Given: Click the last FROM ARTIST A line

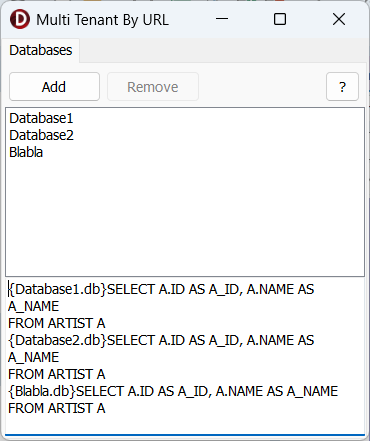Looking at the screenshot, I should tap(57, 408).
